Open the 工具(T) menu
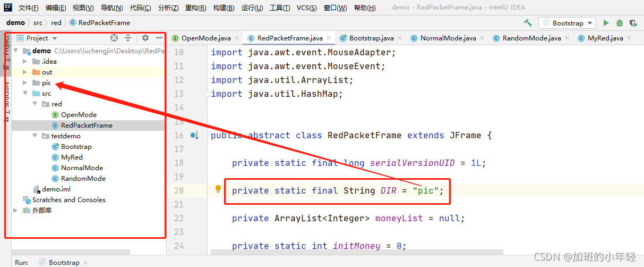Viewport: 644px width, 267px height. click(280, 8)
